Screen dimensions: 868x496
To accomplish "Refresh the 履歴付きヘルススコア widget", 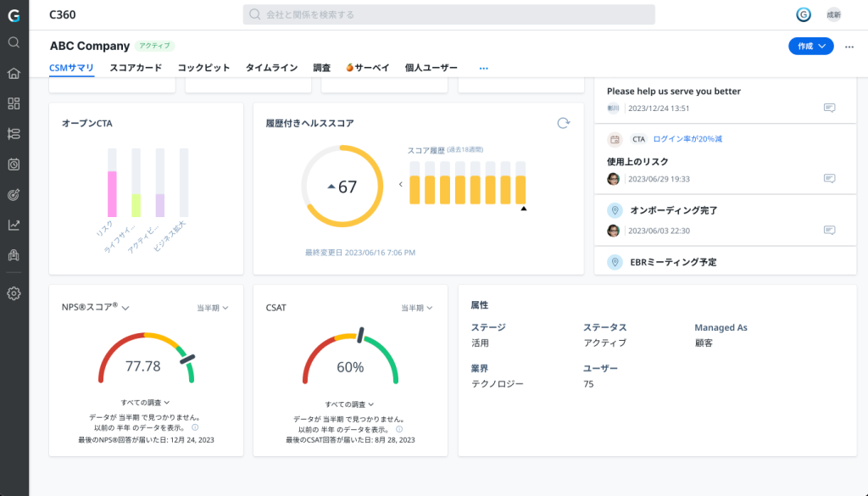I will [563, 123].
